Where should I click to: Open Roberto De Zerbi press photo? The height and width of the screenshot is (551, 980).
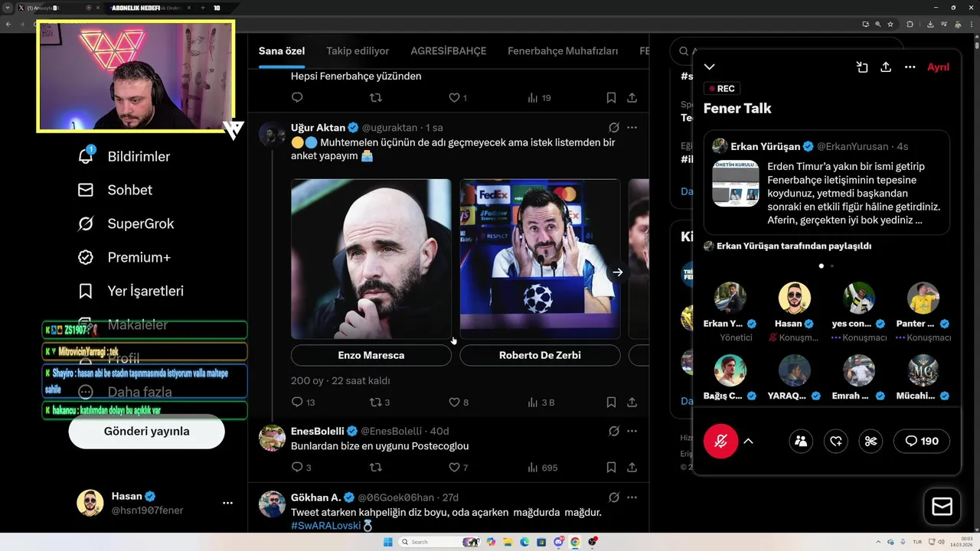point(540,259)
